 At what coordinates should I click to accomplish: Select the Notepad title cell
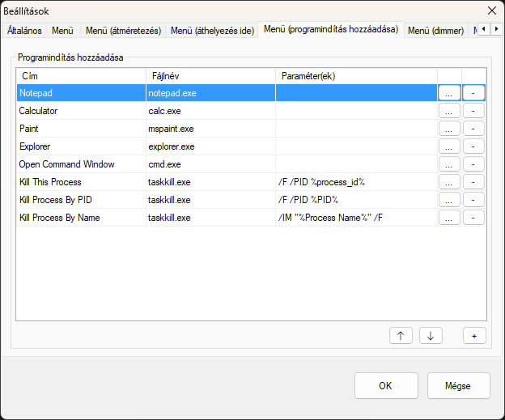pos(81,93)
